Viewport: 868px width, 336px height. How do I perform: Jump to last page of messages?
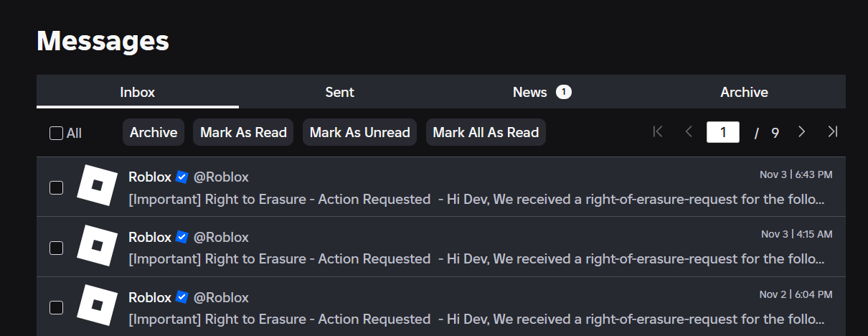[x=832, y=132]
